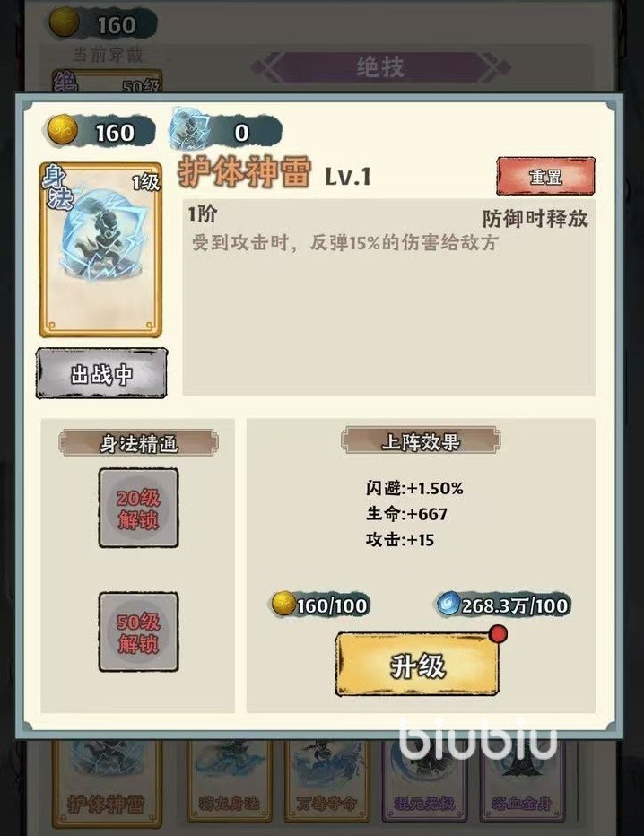Screen dimensions: 644x836
Task: Tap the 50级解锁 locked mastery slot
Action: (x=139, y=631)
